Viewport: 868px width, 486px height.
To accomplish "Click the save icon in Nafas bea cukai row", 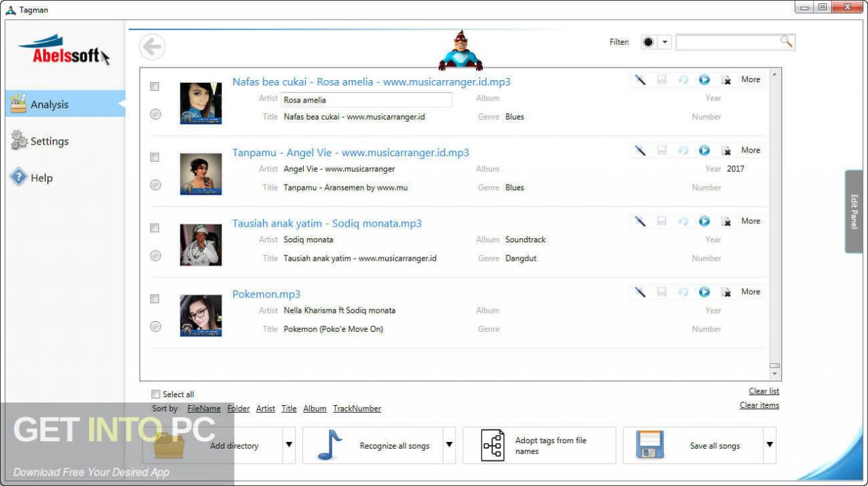I will [662, 80].
